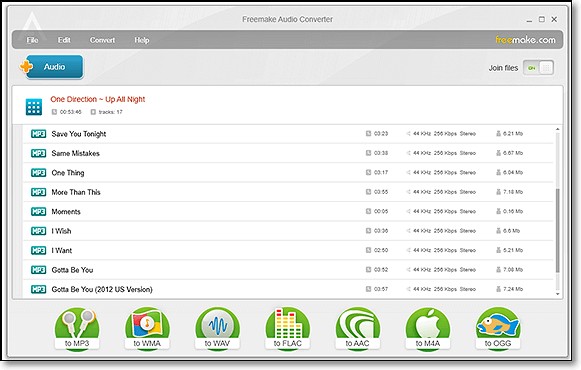Close the Freemake Audio Converter window
Viewport: 581px width, 370px height.
click(554, 19)
